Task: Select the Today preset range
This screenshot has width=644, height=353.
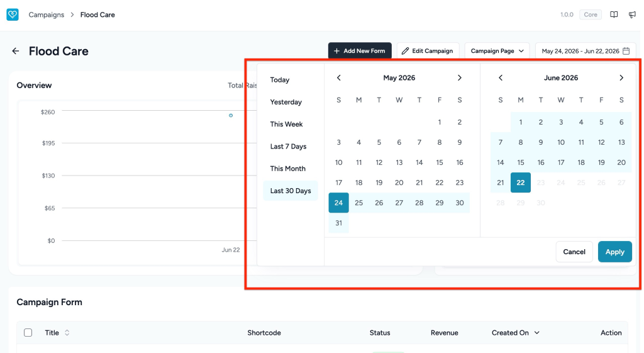Action: (x=280, y=80)
